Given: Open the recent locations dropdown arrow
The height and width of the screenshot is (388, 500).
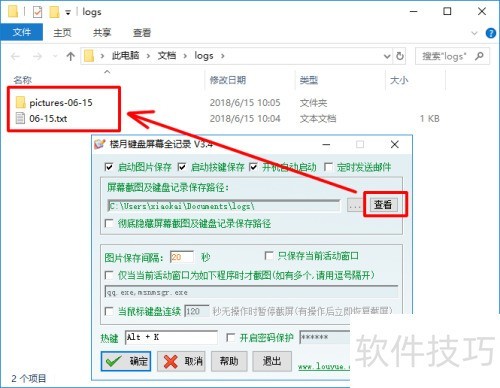Looking at the screenshot, I should coord(55,56).
